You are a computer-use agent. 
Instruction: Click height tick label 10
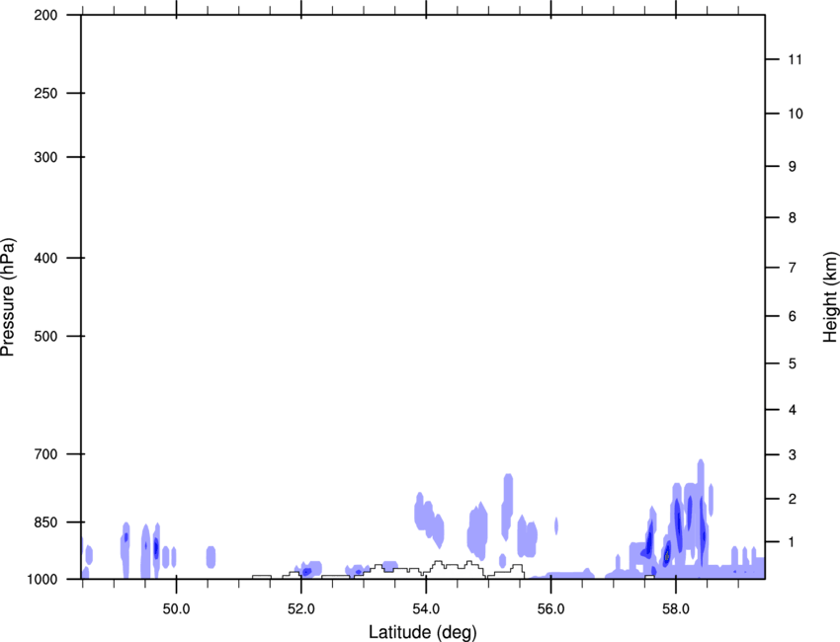coord(796,114)
